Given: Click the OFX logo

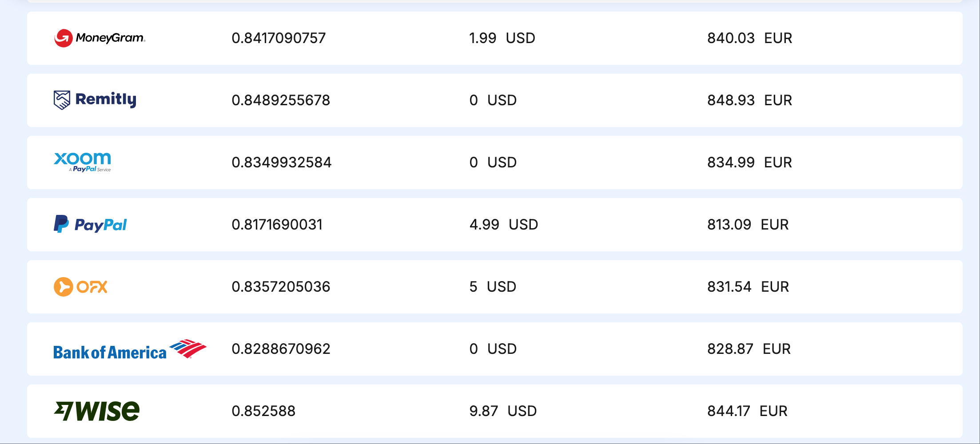Looking at the screenshot, I should (80, 287).
